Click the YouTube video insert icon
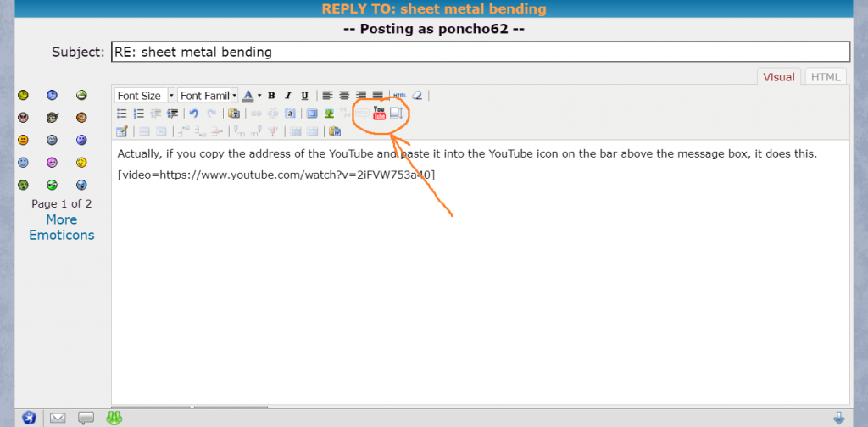Image resolution: width=868 pixels, height=427 pixels. tap(379, 114)
